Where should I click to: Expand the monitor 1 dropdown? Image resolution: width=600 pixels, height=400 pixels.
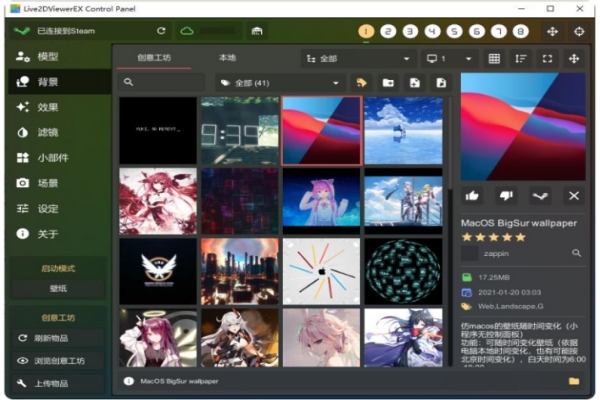(x=449, y=59)
